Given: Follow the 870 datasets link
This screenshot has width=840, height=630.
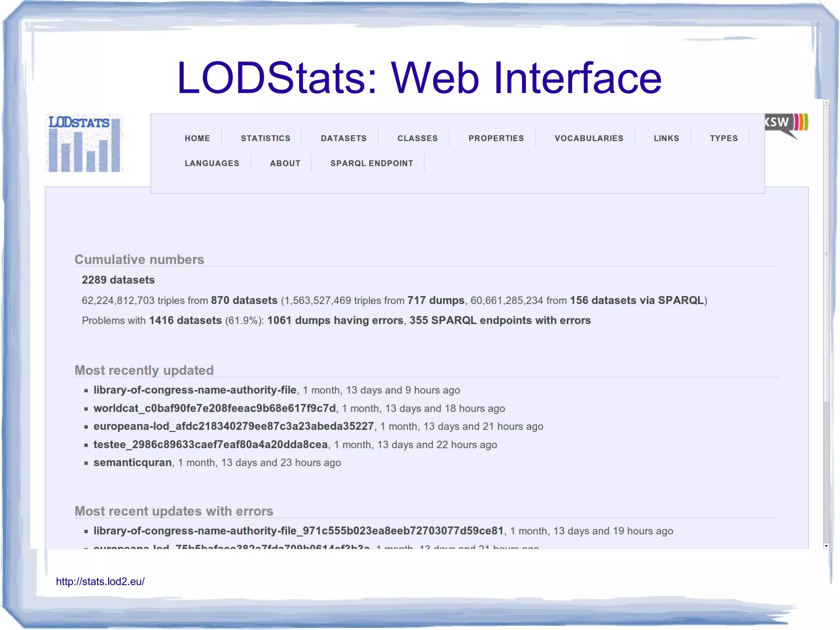Looking at the screenshot, I should (x=244, y=300).
